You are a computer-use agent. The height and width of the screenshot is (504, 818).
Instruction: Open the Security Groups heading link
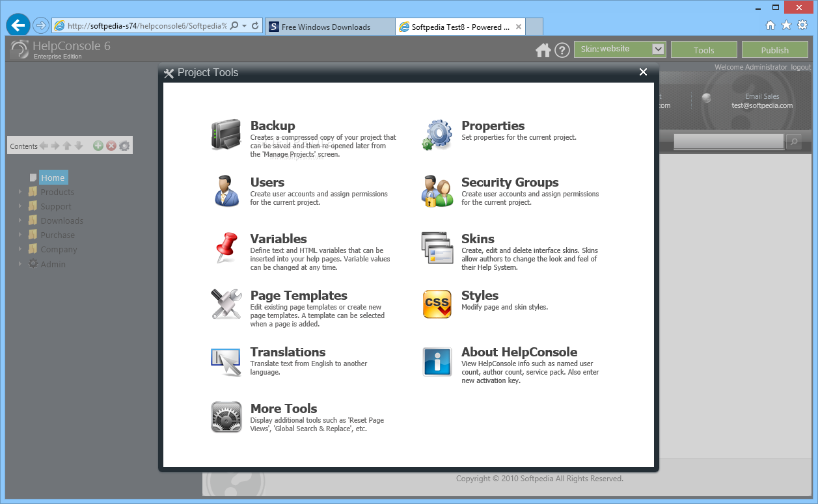coord(510,182)
